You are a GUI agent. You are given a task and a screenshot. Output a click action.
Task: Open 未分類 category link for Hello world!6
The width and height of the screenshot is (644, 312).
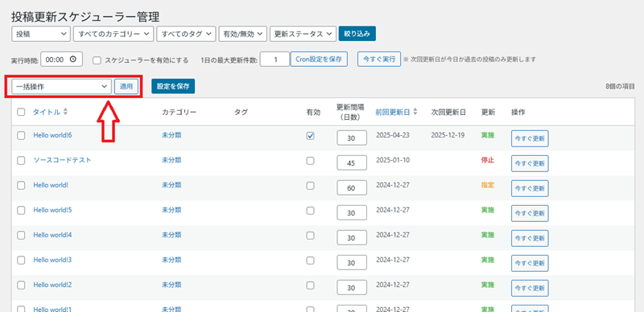point(171,135)
